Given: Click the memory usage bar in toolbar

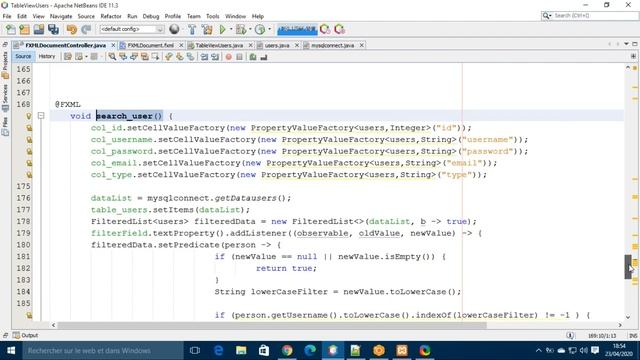Looking at the screenshot, I should tap(297, 29).
